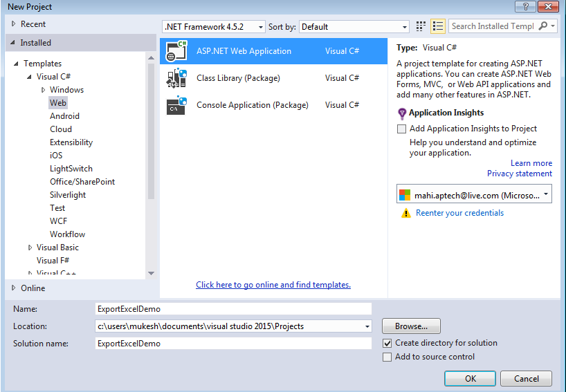Image resolution: width=566 pixels, height=392 pixels.
Task: Open the .NET Framework version dropdown
Action: tap(214, 27)
